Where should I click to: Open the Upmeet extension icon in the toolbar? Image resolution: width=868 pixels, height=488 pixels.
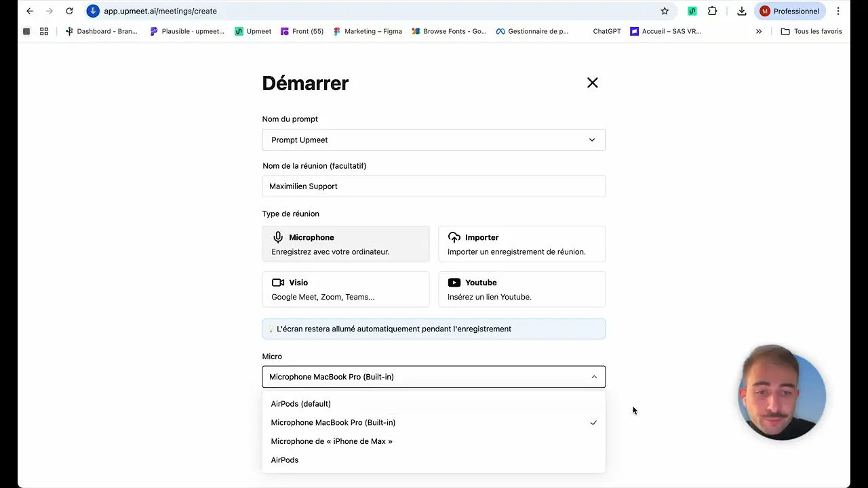point(692,11)
